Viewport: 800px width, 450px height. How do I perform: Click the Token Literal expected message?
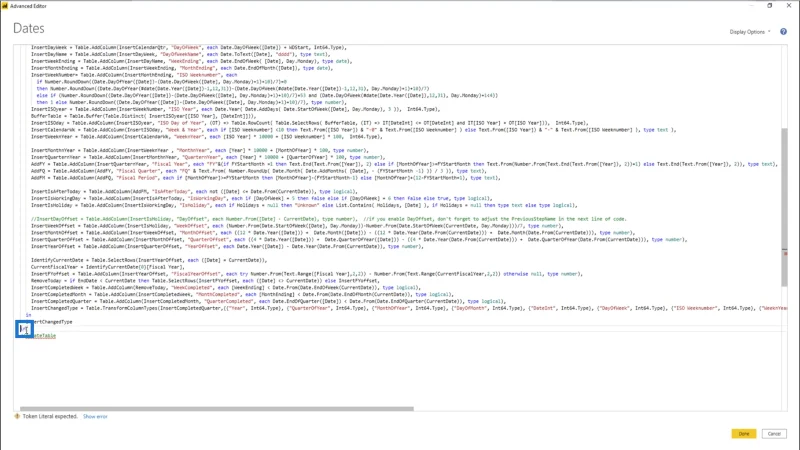[x=50, y=416]
